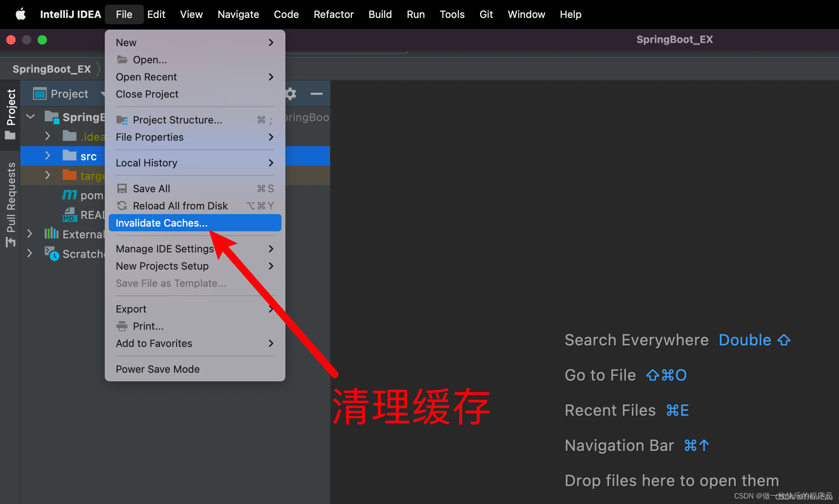Open the Edit menu

coord(156,14)
